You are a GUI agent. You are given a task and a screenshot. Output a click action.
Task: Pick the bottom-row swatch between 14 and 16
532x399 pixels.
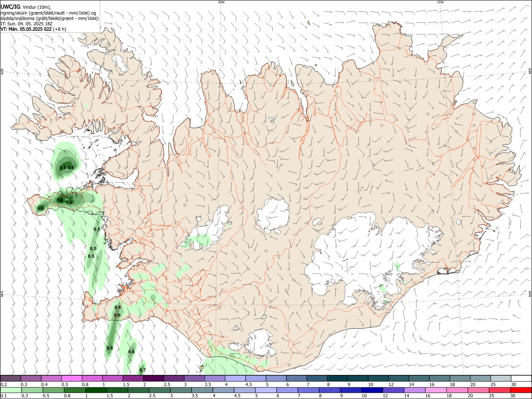(x=415, y=390)
